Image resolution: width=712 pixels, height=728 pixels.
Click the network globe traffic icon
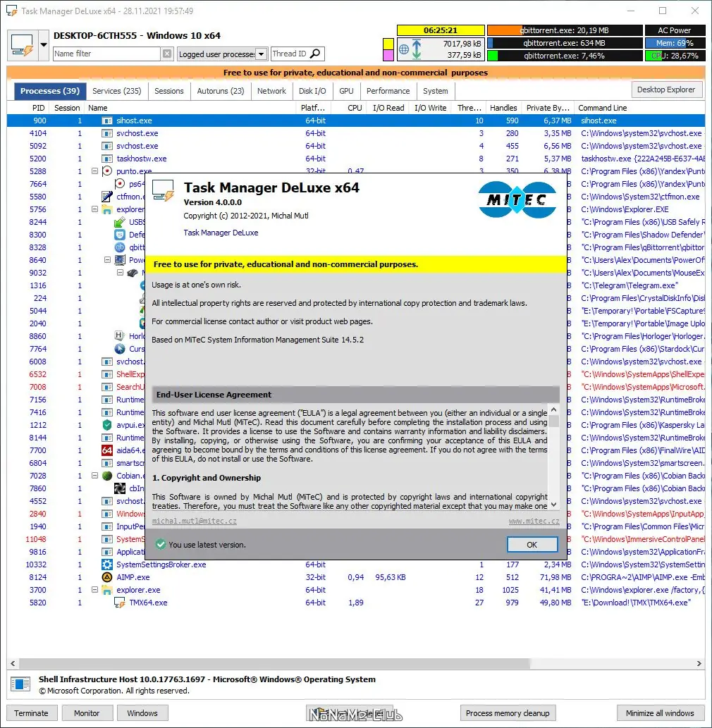pyautogui.click(x=404, y=49)
